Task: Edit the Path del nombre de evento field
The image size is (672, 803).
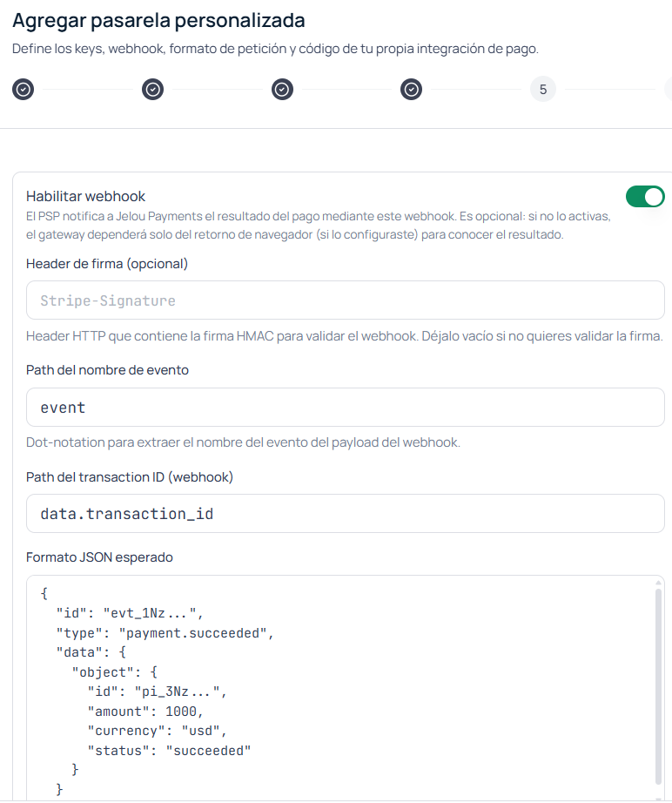Action: click(345, 407)
